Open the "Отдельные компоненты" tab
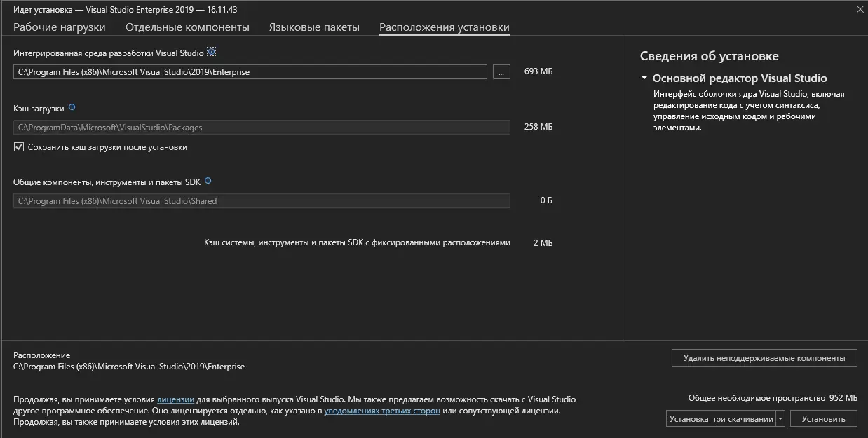The height and width of the screenshot is (438, 868). pyautogui.click(x=186, y=26)
